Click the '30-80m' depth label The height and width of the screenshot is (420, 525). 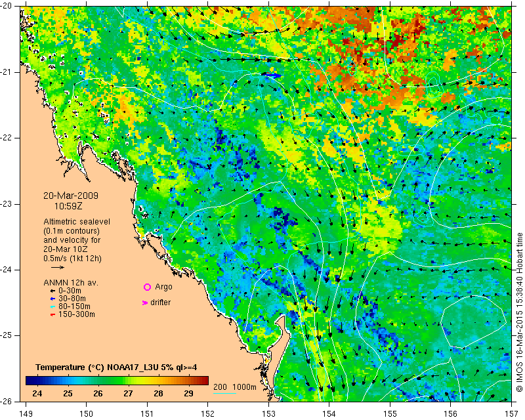pos(72,299)
